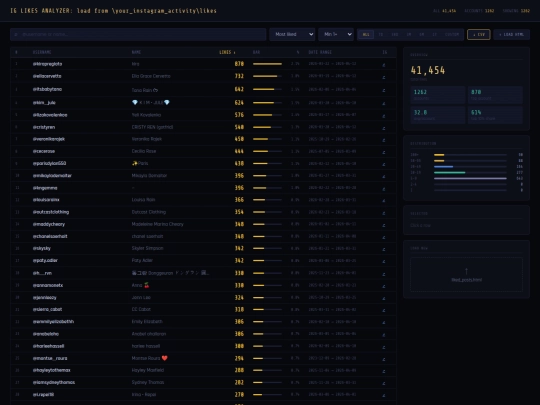Click the 61% share stat card
The width and height of the screenshot is (540, 405).
pyautogui.click(x=495, y=115)
